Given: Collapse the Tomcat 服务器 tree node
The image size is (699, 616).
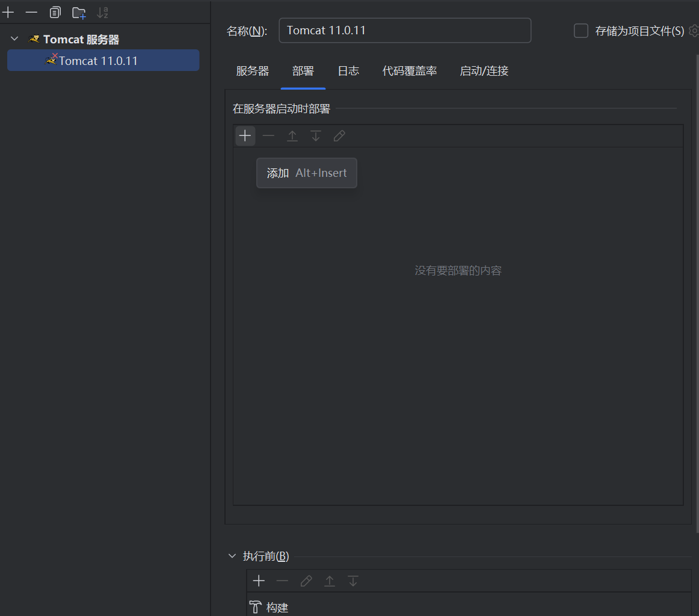Looking at the screenshot, I should (14, 38).
